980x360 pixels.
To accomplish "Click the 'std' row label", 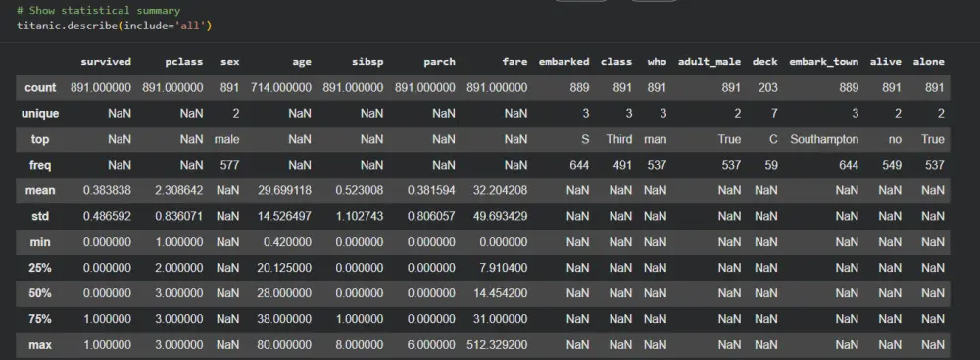I will pyautogui.click(x=40, y=217).
